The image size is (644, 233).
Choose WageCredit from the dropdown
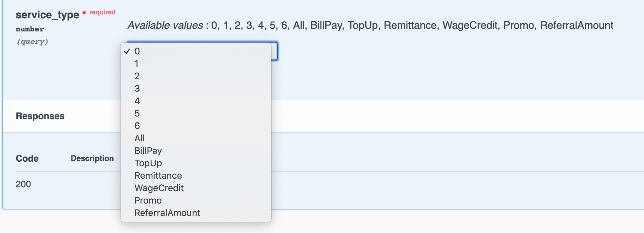pos(159,188)
